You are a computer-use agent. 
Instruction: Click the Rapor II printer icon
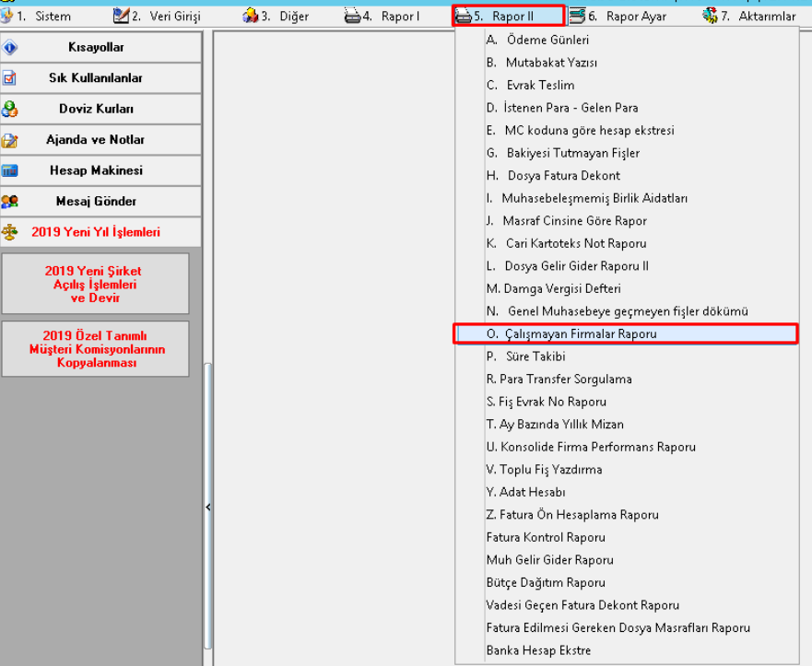coord(464,16)
